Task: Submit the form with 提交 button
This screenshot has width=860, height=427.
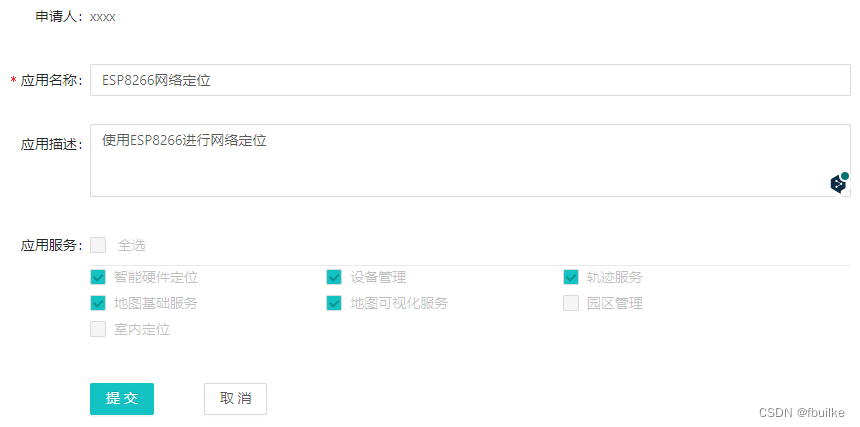Action: (122, 398)
